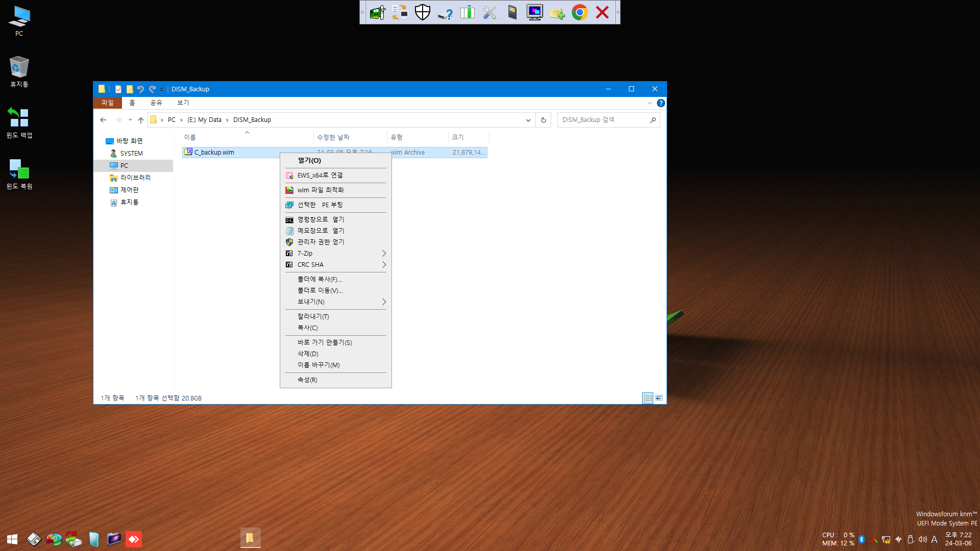Screen dimensions: 980x551
Task: Select 속성(R) from context menu
Action: 335,380
